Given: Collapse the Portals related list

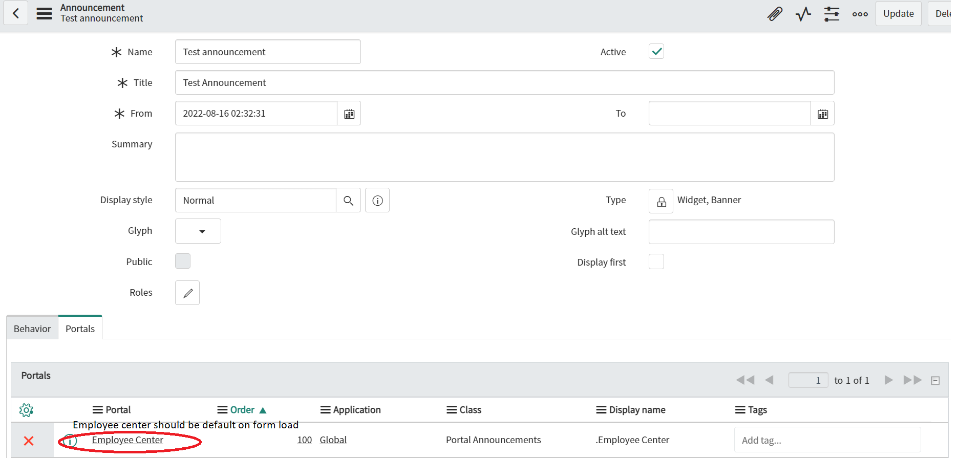Looking at the screenshot, I should click(x=935, y=381).
